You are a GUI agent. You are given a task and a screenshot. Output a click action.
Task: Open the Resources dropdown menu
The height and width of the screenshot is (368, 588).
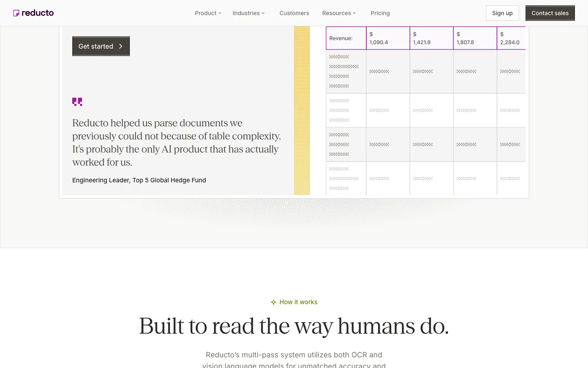pyautogui.click(x=339, y=13)
